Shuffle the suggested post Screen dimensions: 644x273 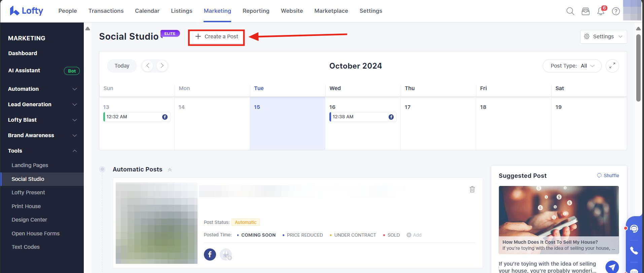click(x=608, y=175)
